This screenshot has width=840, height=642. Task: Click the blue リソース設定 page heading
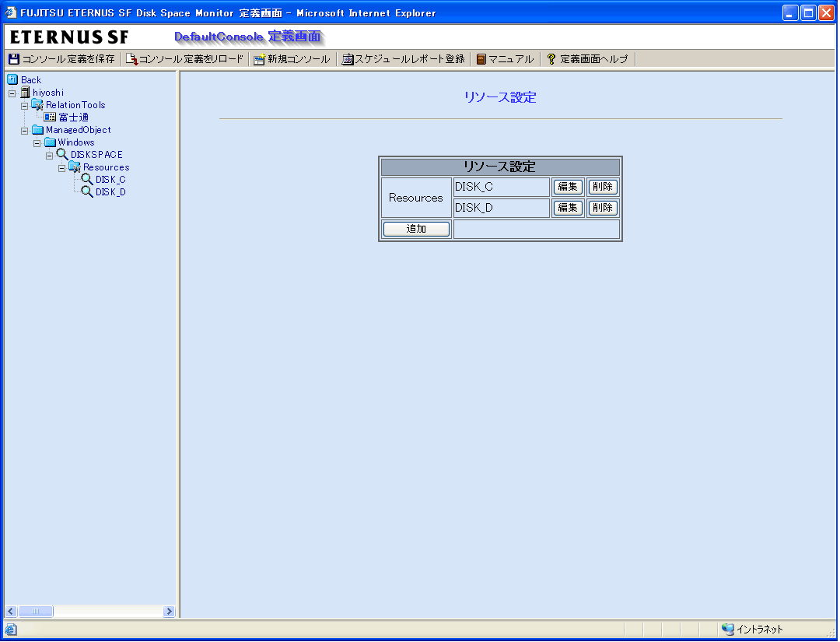[500, 97]
